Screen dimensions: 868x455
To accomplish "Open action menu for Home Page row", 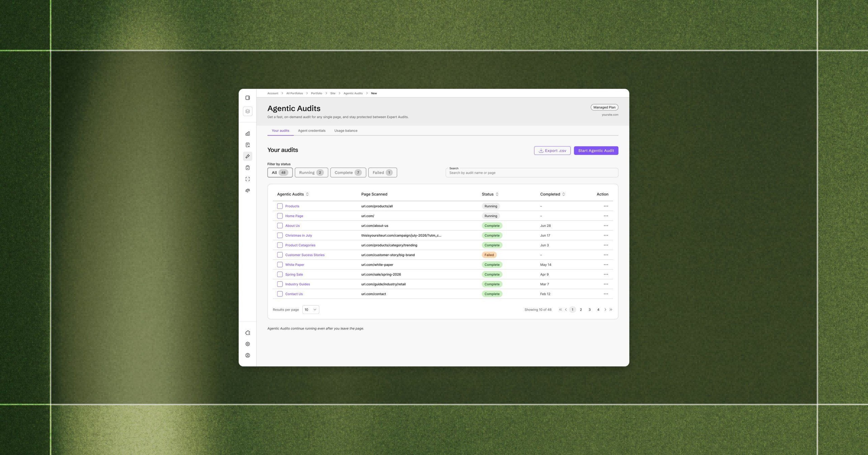I will tap(606, 216).
